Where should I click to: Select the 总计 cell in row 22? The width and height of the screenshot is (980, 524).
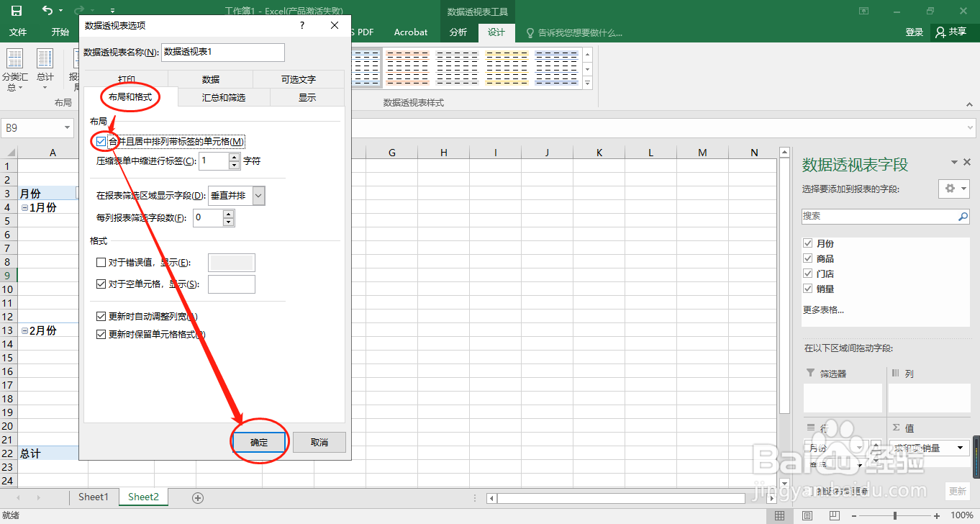click(x=47, y=453)
